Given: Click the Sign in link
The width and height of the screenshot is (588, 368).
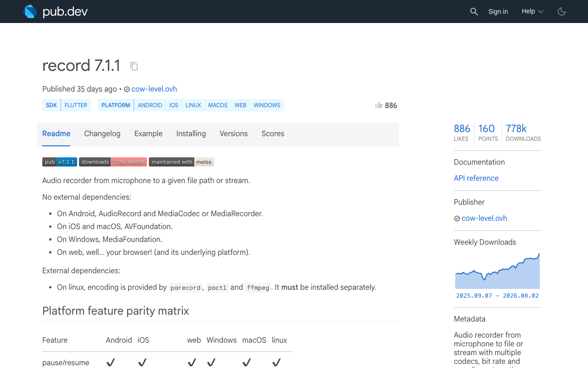Looking at the screenshot, I should [498, 11].
